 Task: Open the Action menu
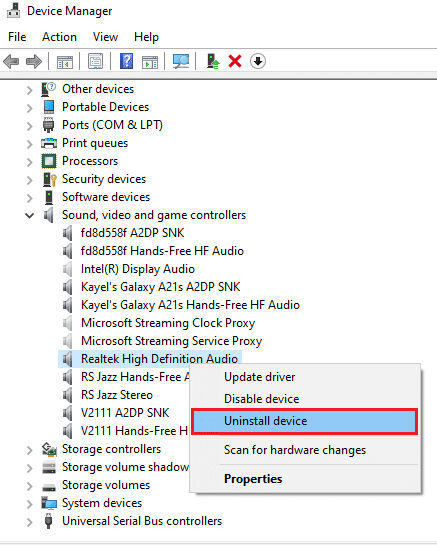[x=59, y=37]
